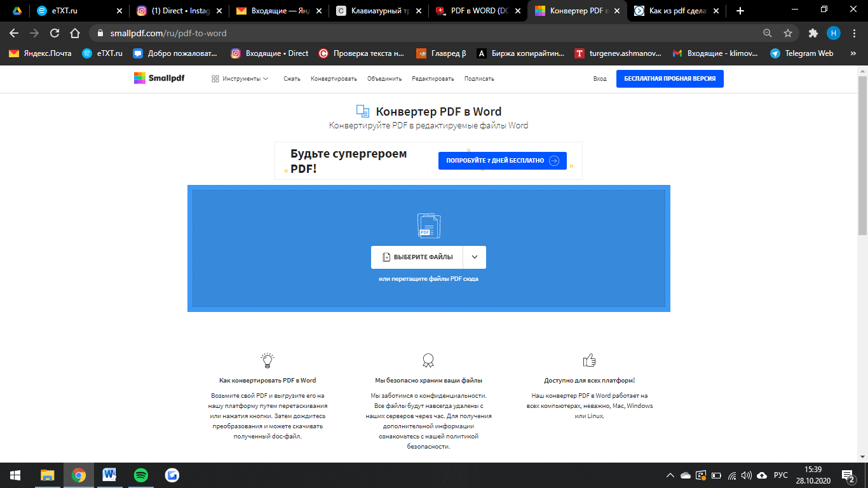Expand the file source arrow next to Выберите файлы
868x488 pixels.
tap(475, 257)
